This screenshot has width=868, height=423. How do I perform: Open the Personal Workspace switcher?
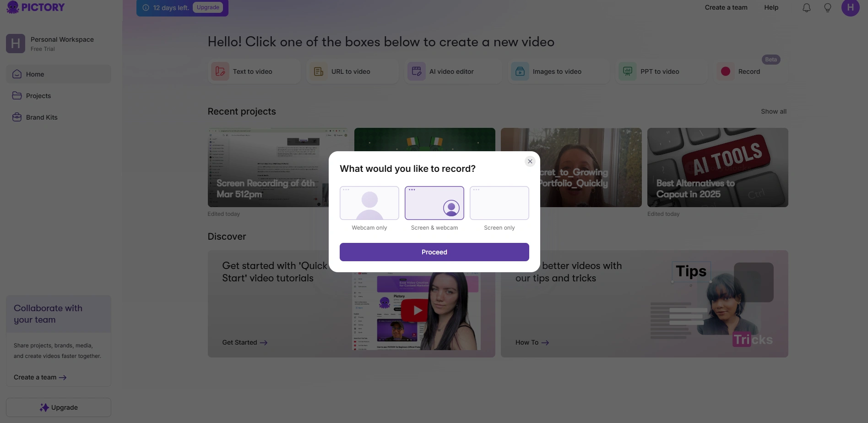point(58,44)
